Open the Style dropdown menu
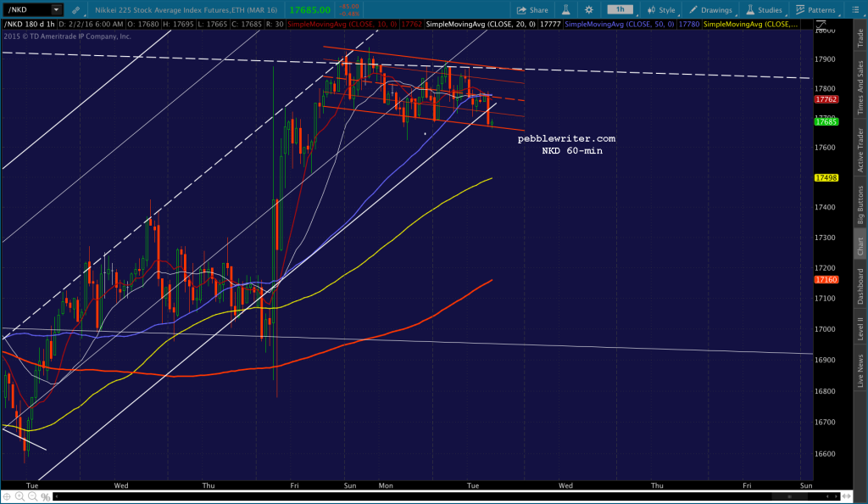Viewport: 868px width, 504px height. pyautogui.click(x=661, y=9)
